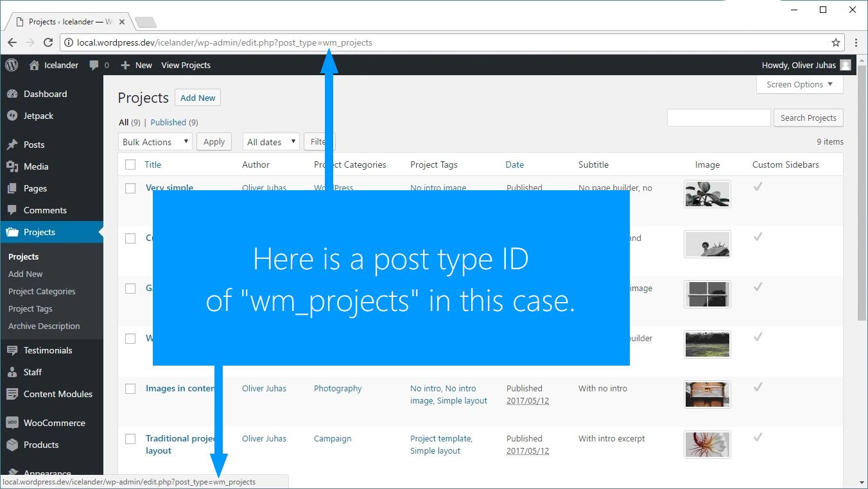Go to Testimonials in the admin menu
The height and width of the screenshot is (489, 868).
point(48,350)
